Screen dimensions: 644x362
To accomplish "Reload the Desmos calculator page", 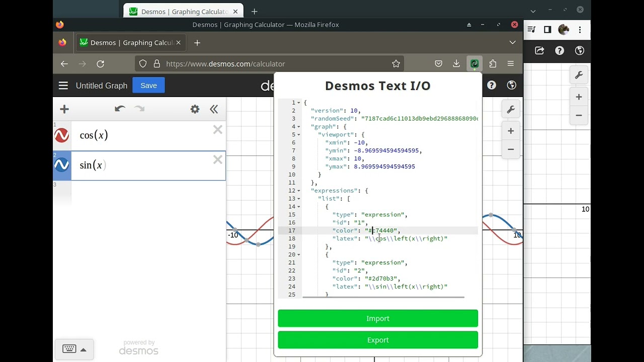I will pos(101,64).
